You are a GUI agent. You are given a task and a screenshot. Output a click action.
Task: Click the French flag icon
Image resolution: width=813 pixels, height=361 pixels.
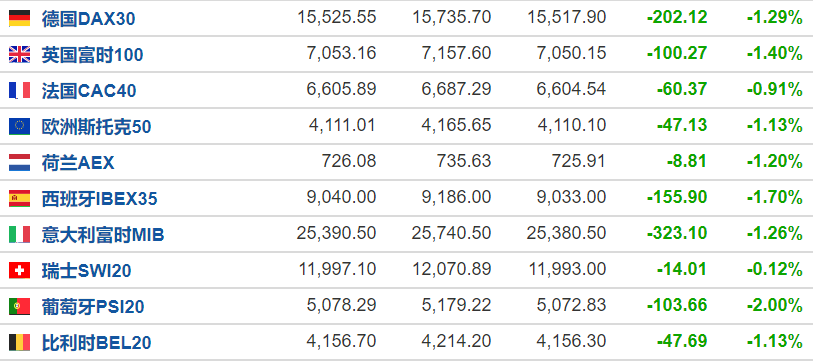pos(19,90)
